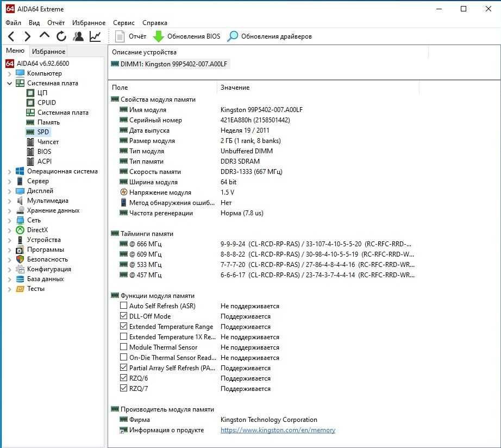Click the refresh toolbar icon
This screenshot has width=501, height=448.
(61, 36)
